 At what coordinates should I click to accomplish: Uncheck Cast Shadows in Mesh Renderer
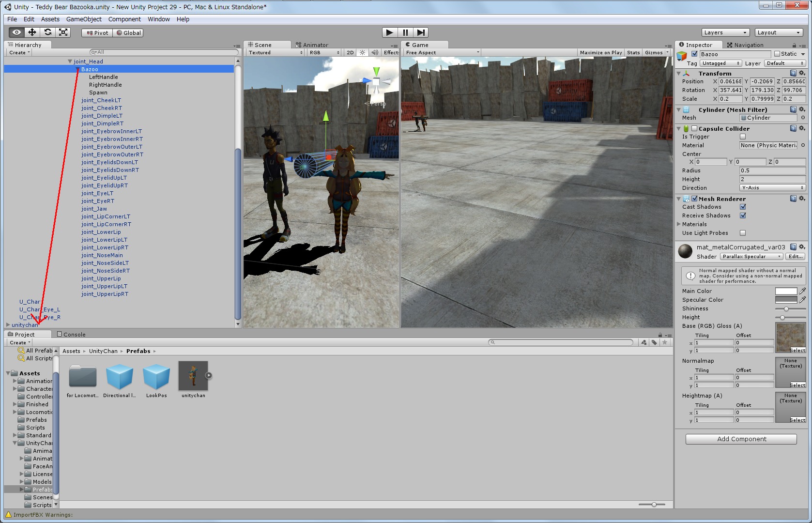(x=743, y=207)
